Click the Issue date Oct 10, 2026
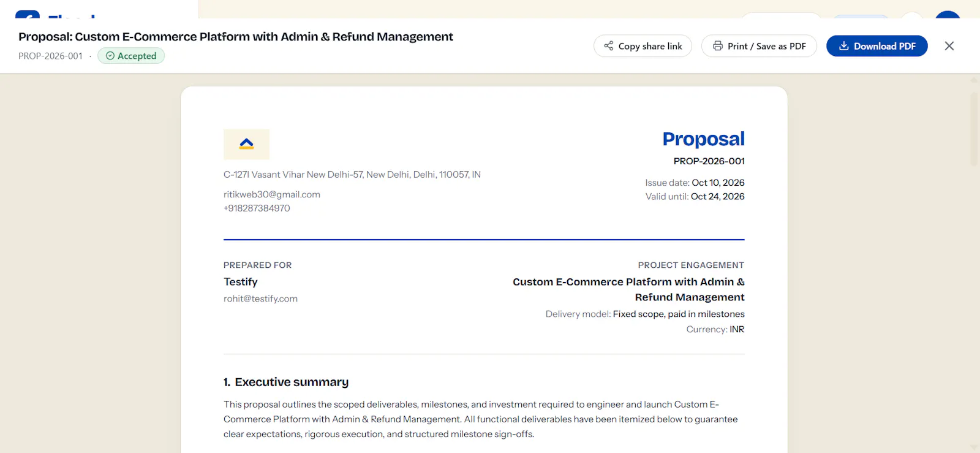980x453 pixels. click(695, 183)
